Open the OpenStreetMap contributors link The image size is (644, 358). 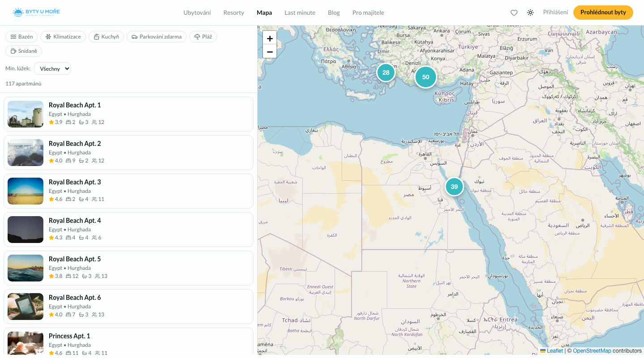pos(592,351)
